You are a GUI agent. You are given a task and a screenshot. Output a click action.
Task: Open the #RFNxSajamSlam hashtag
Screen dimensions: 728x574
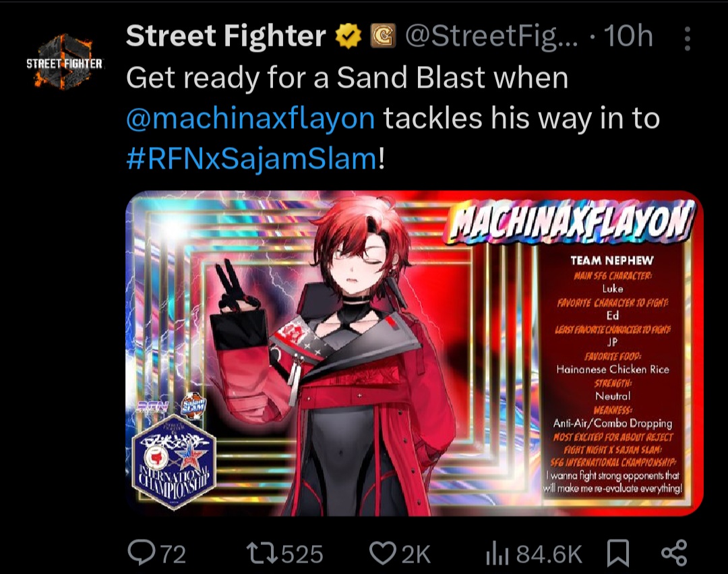click(x=251, y=159)
